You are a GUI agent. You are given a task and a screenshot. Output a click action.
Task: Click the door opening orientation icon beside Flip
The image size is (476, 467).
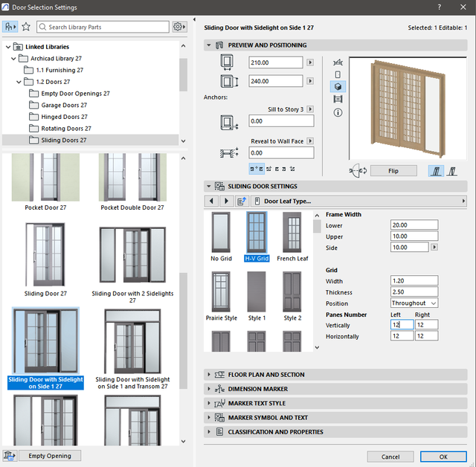click(x=356, y=171)
